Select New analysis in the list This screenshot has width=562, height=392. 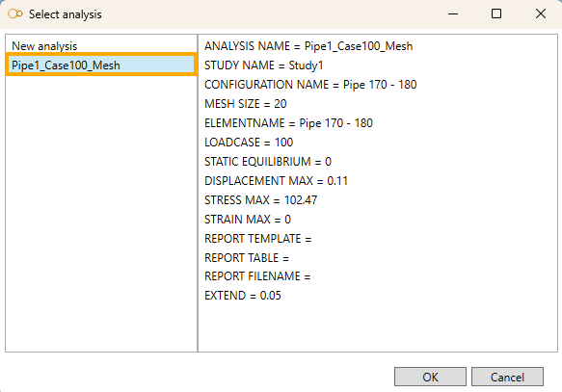44,46
